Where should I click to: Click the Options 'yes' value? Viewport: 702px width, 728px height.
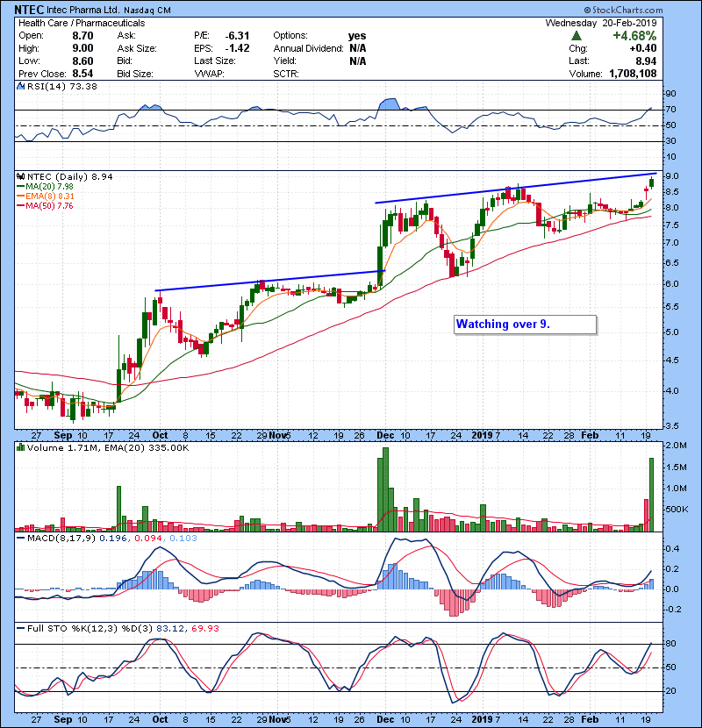point(357,36)
